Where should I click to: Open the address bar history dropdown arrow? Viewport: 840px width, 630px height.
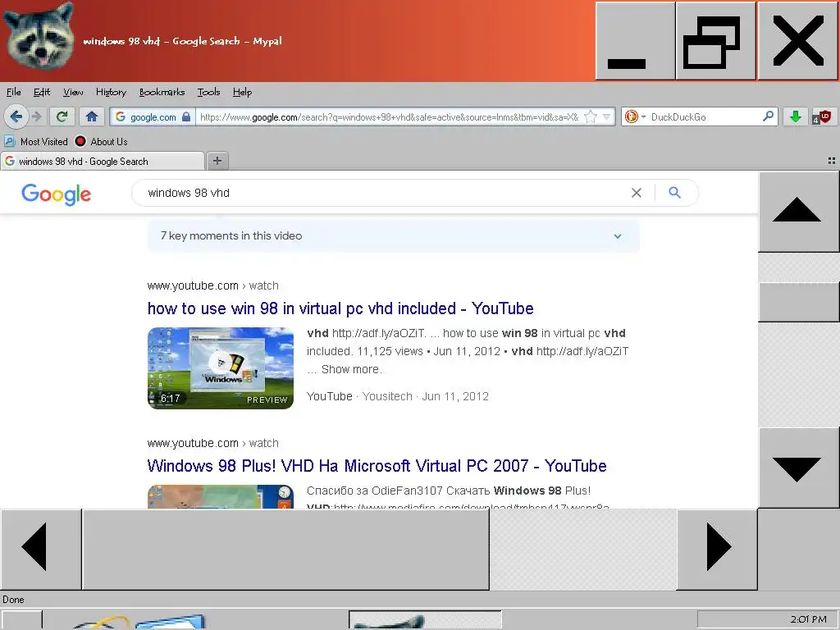606,116
